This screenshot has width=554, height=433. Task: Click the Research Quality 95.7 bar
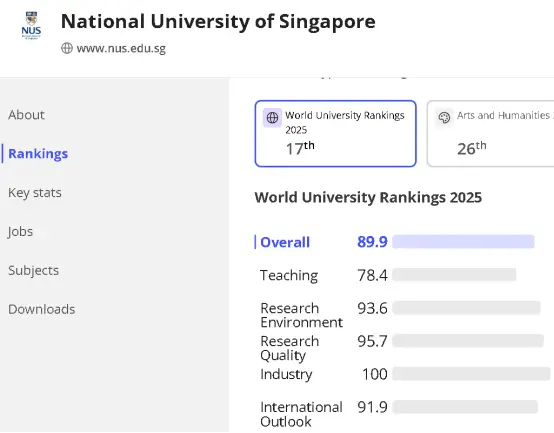(x=468, y=340)
